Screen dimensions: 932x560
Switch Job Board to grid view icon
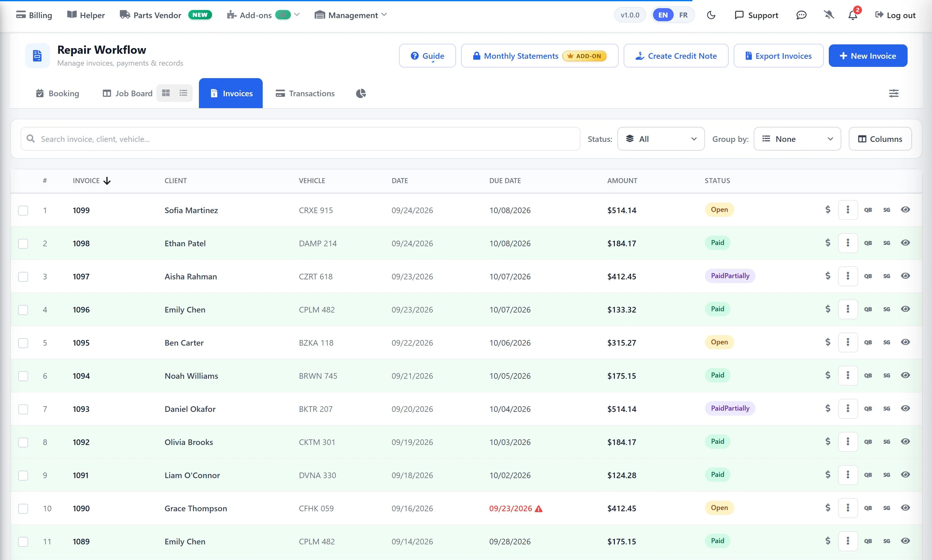tap(166, 93)
